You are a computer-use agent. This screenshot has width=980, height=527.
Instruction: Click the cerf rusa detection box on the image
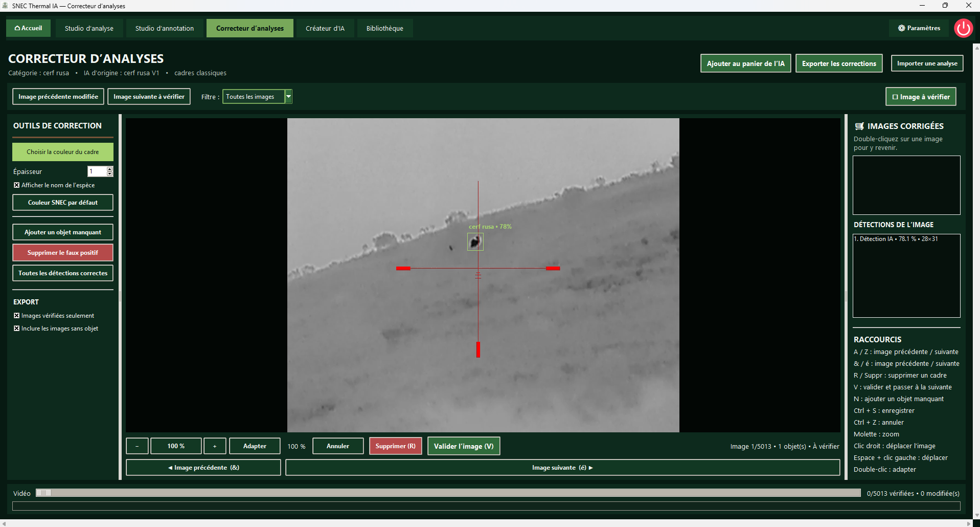tap(475, 241)
